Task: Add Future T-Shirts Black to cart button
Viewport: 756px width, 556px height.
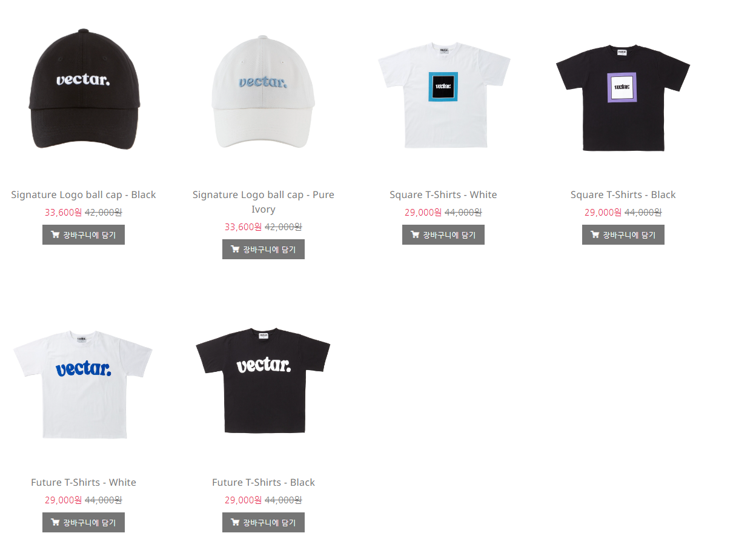Action: pos(264,523)
